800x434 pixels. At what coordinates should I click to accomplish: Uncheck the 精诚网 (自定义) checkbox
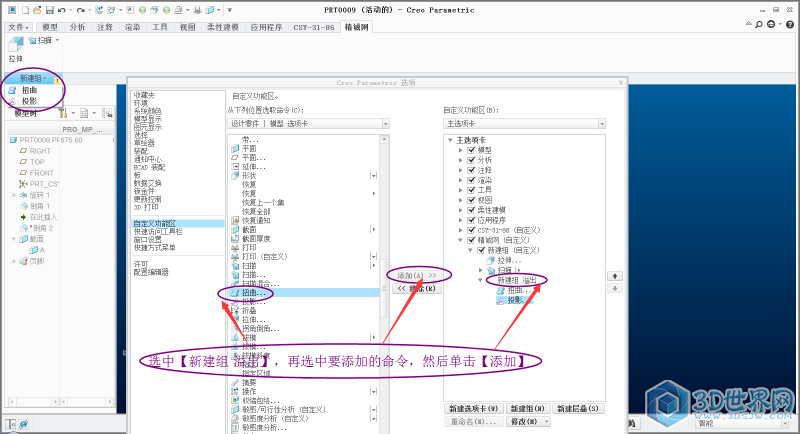click(471, 240)
